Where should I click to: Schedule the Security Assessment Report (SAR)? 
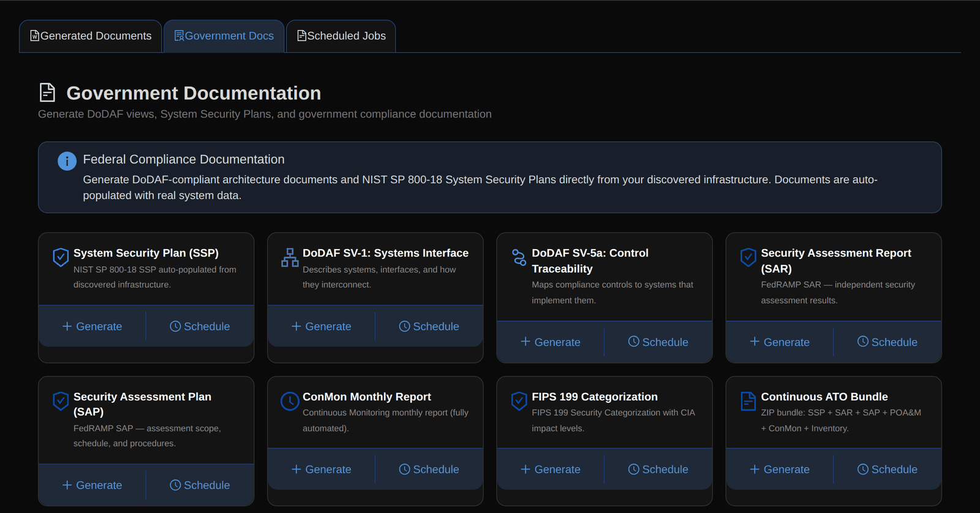click(887, 342)
